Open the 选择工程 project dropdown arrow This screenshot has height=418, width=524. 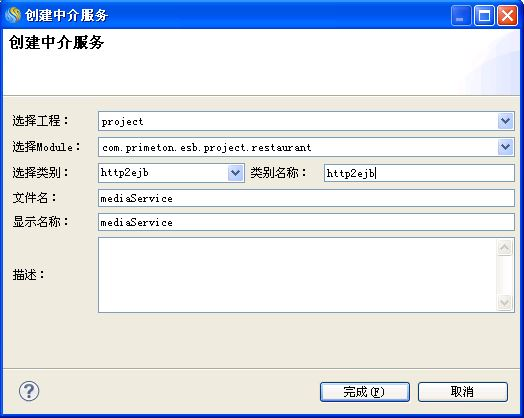505,121
